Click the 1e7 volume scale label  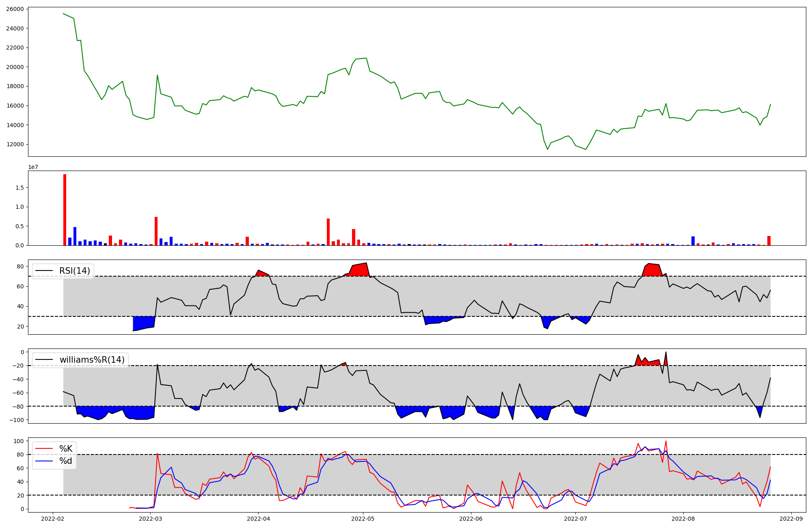click(x=33, y=167)
